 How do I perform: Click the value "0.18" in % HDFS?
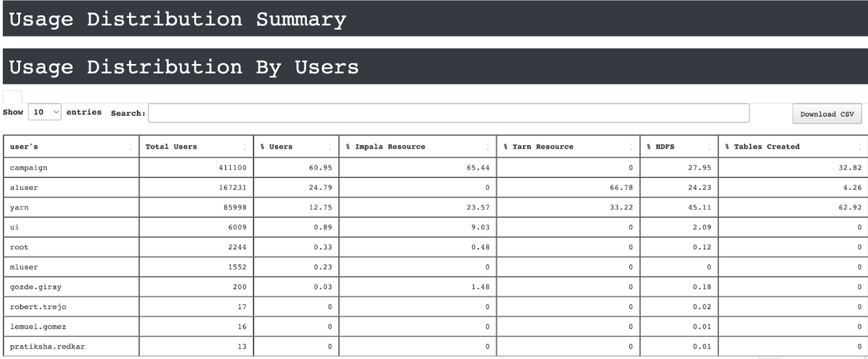[702, 286]
